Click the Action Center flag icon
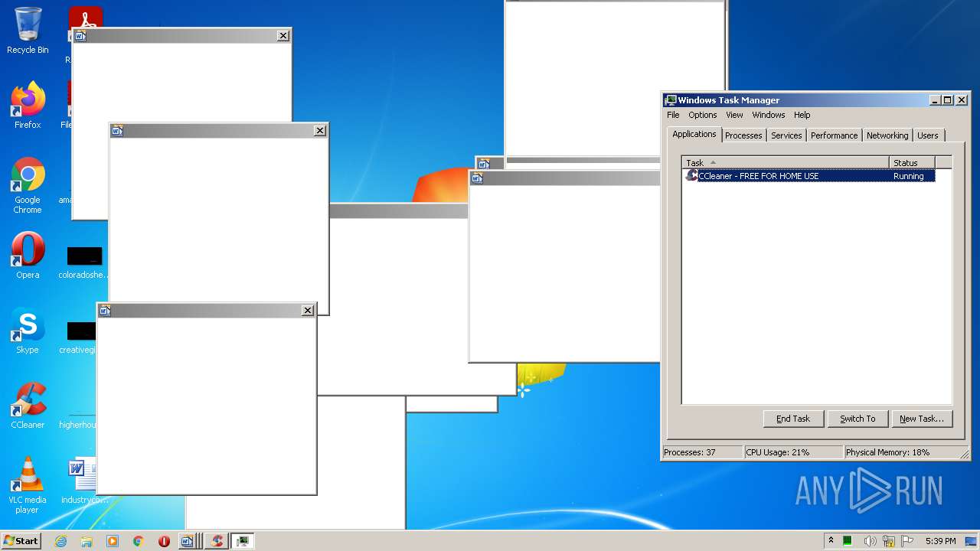 [907, 541]
